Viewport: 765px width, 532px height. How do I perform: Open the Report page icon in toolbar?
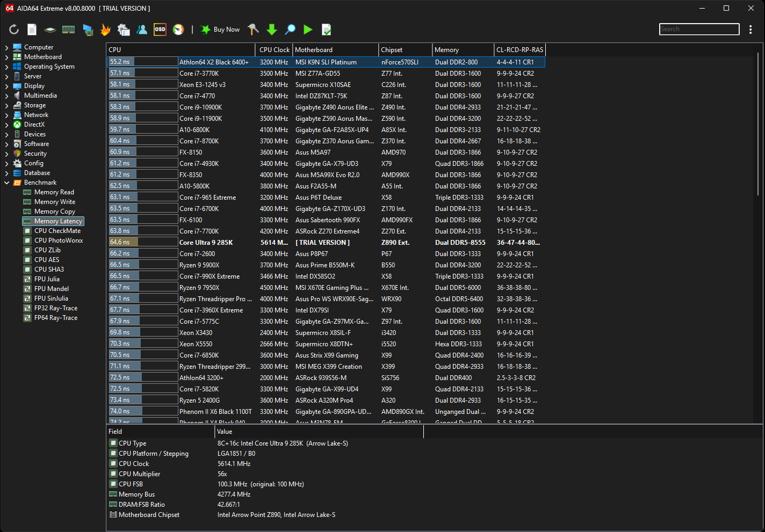pyautogui.click(x=32, y=30)
